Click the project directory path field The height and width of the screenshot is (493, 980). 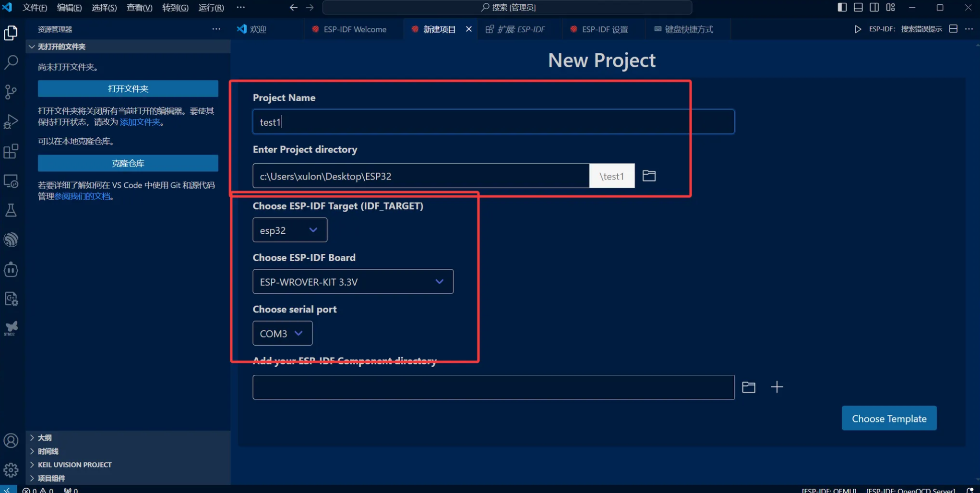421,176
